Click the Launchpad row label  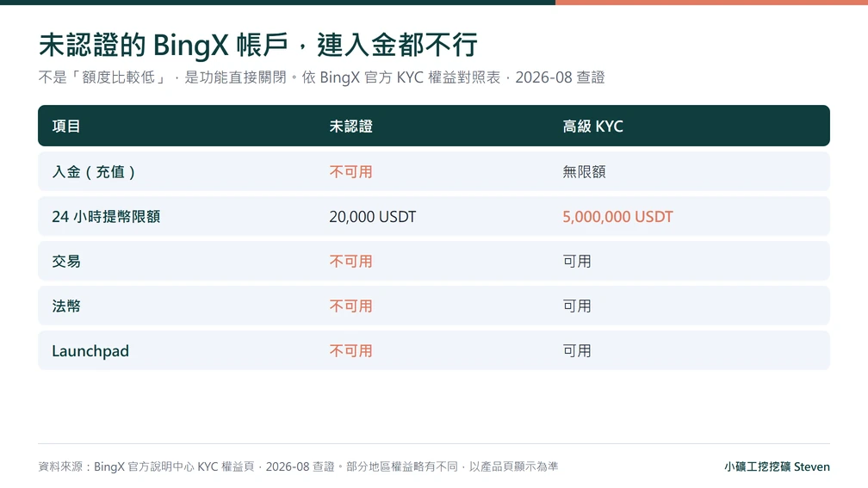coord(90,351)
